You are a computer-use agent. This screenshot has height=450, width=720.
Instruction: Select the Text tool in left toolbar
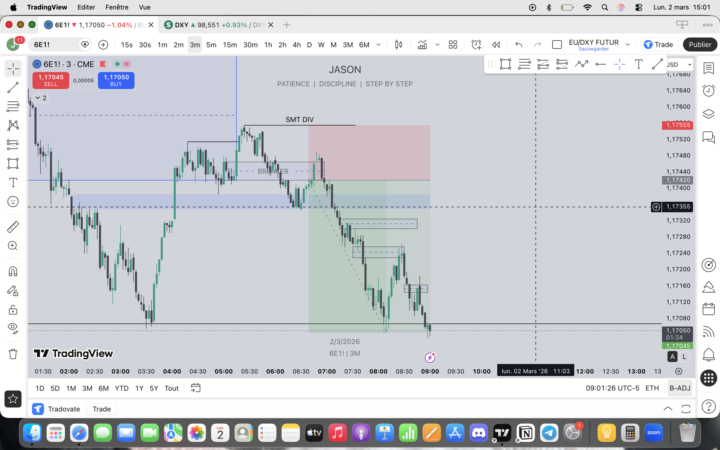13,182
